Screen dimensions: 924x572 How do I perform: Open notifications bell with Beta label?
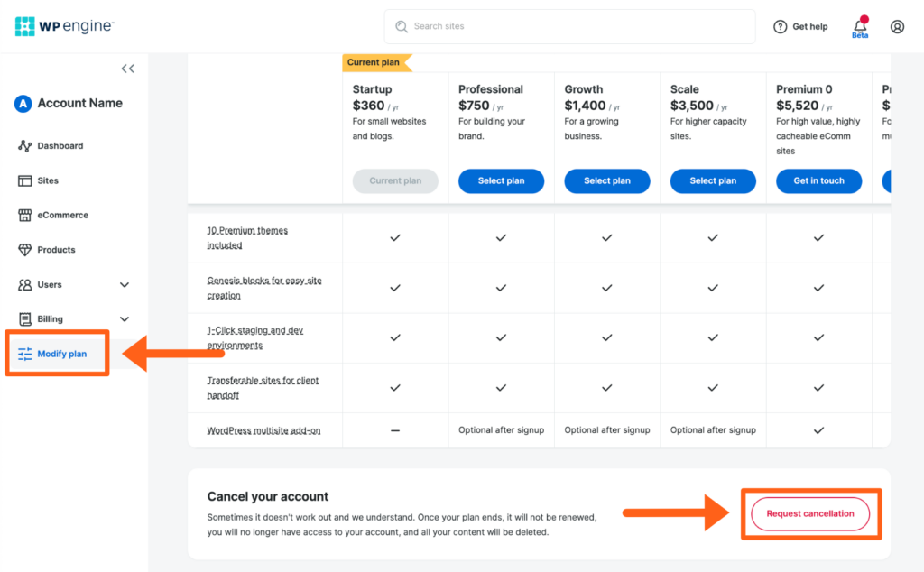click(860, 26)
